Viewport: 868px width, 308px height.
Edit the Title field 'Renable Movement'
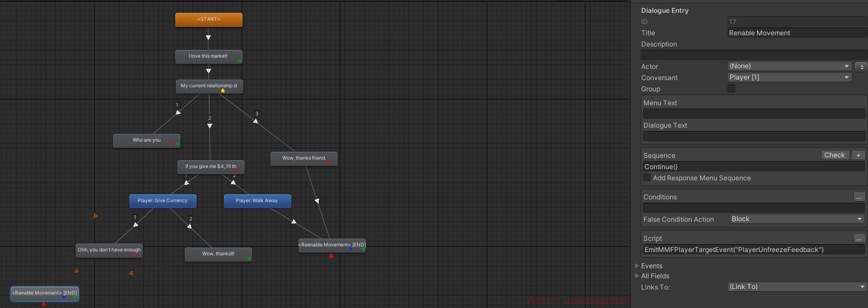(x=797, y=33)
